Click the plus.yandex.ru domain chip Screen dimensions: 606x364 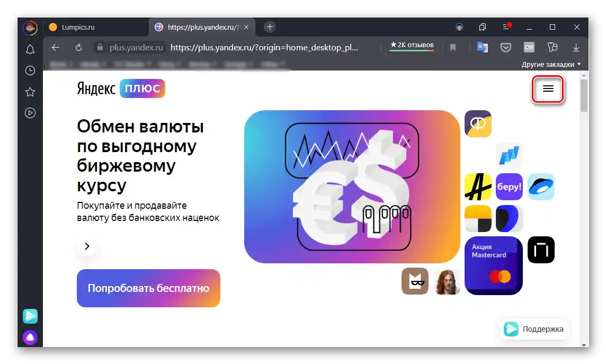(x=136, y=48)
